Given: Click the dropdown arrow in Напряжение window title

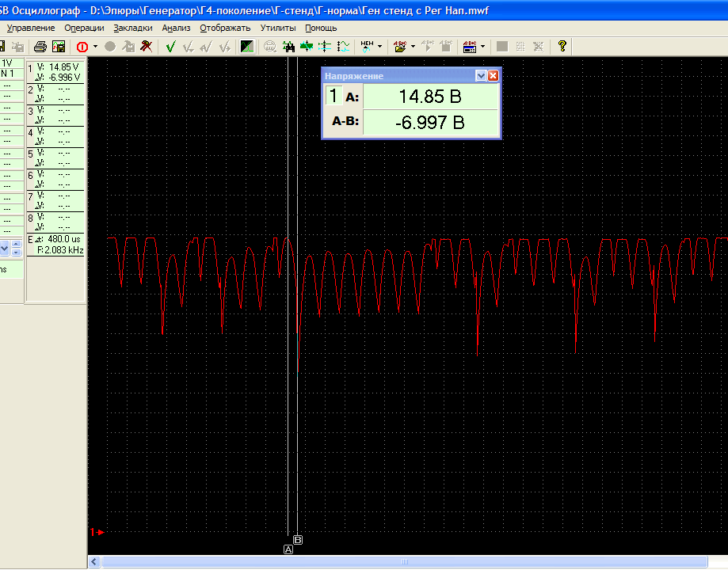Looking at the screenshot, I should [x=481, y=76].
